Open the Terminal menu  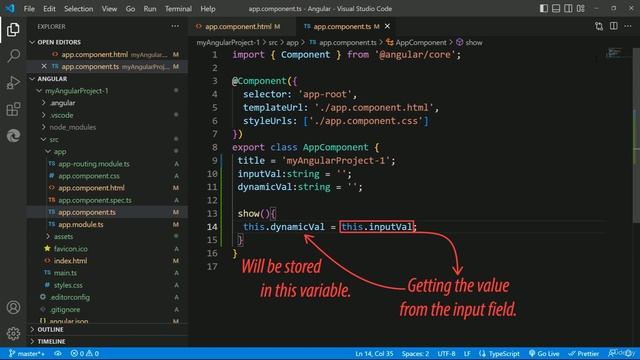(x=178, y=9)
